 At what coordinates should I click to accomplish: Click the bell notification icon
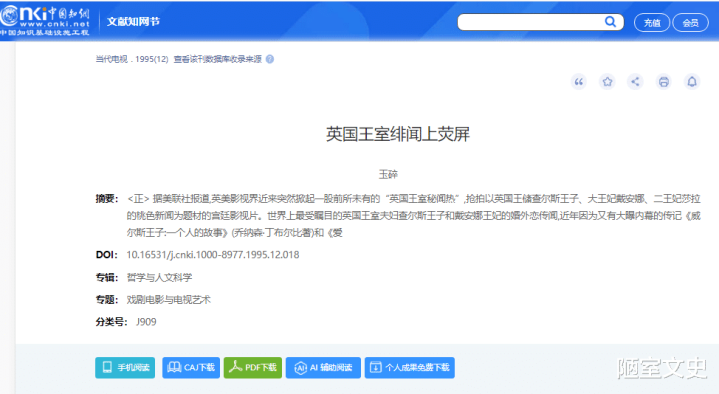pos(692,82)
